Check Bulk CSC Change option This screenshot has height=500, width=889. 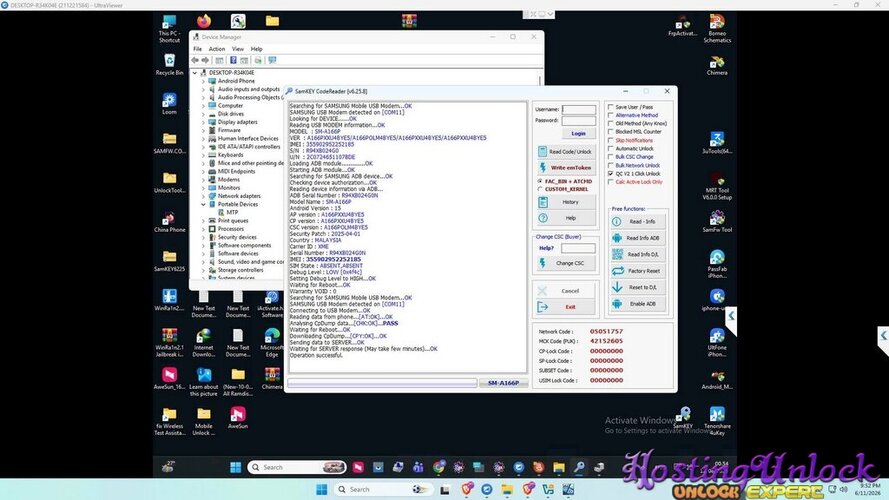pos(611,156)
